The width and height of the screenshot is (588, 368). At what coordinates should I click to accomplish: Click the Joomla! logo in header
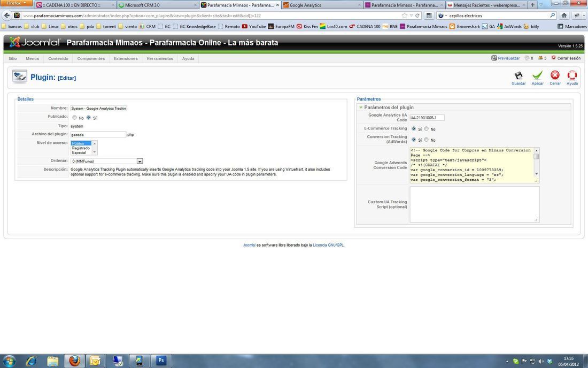(35, 42)
